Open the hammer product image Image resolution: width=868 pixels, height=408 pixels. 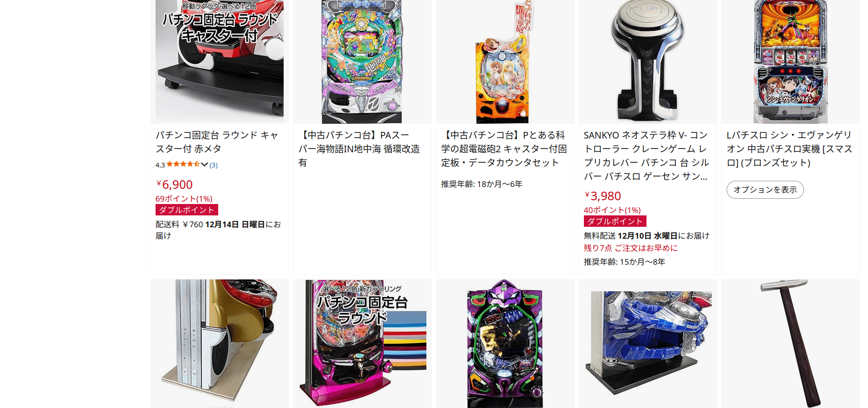coord(791,343)
